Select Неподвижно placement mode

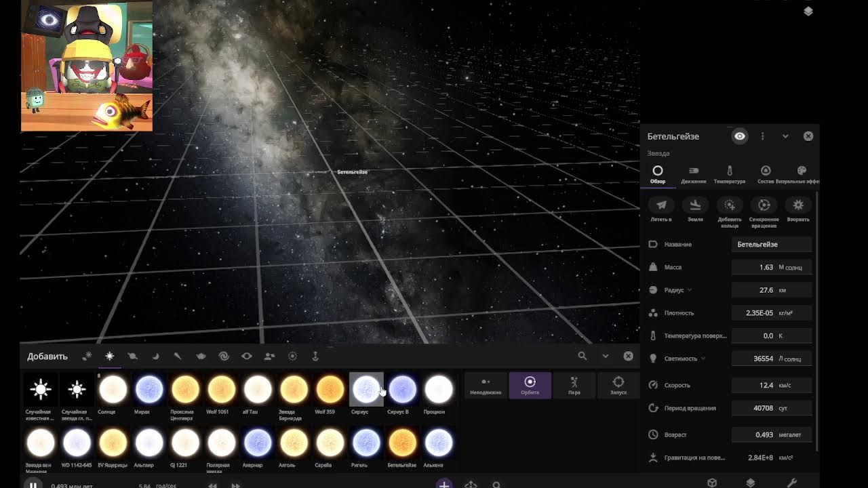(x=486, y=386)
